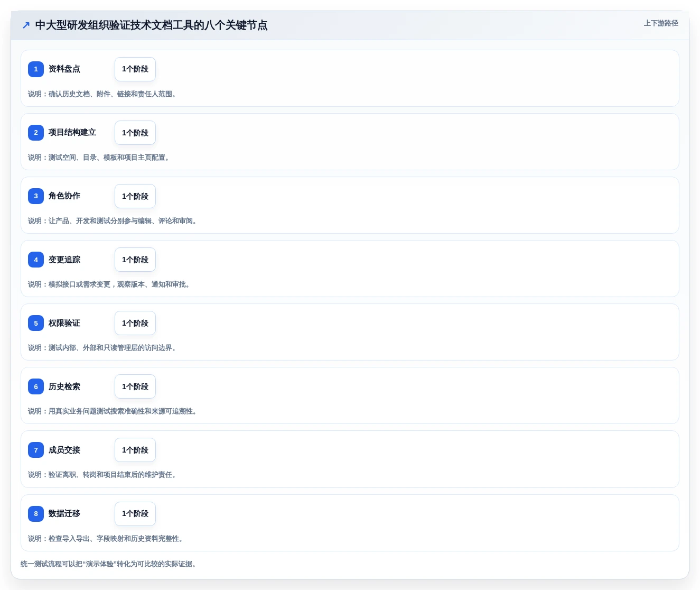The image size is (700, 590).
Task: Click the number 4 badge for 变更追踪
Action: pyautogui.click(x=36, y=260)
